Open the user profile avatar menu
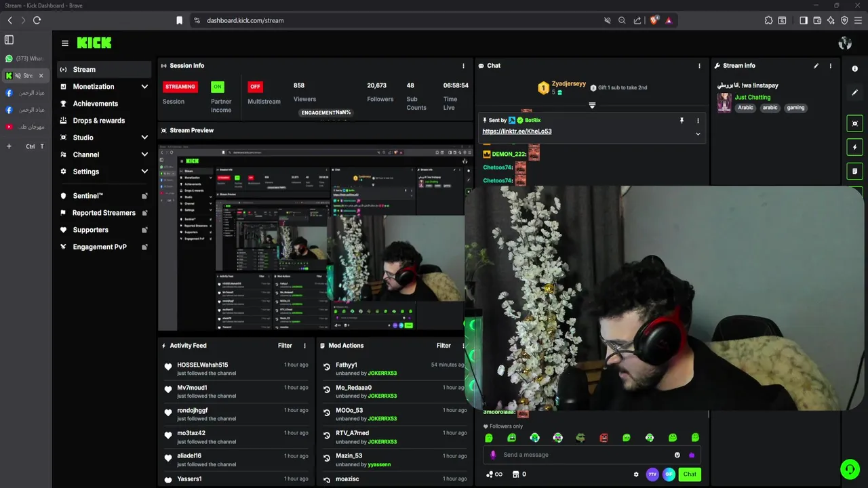Viewport: 868px width, 488px height. 845,43
